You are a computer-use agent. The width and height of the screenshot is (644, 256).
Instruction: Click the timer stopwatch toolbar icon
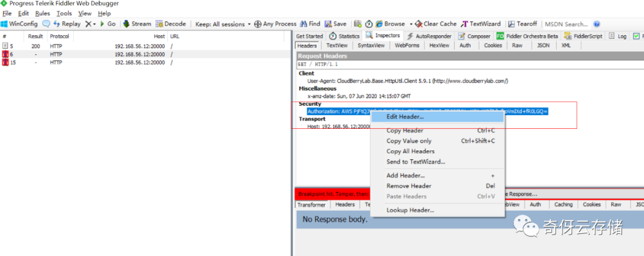369,24
